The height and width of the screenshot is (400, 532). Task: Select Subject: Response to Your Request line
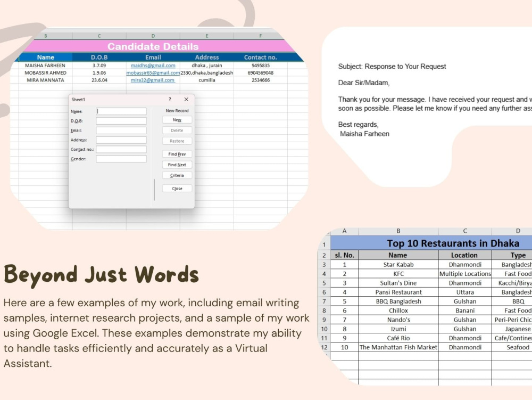392,67
